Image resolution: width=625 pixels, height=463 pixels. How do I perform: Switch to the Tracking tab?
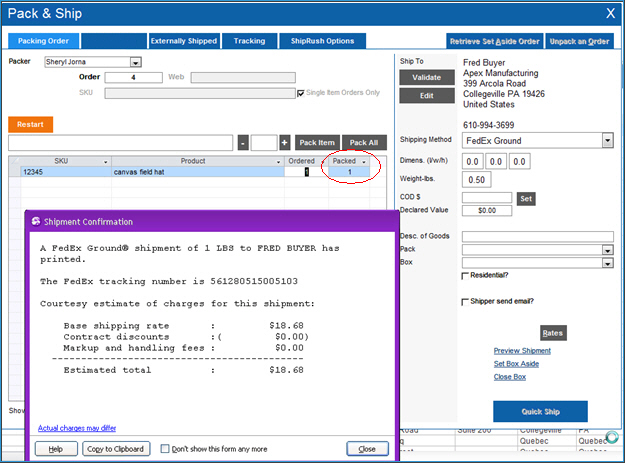249,41
